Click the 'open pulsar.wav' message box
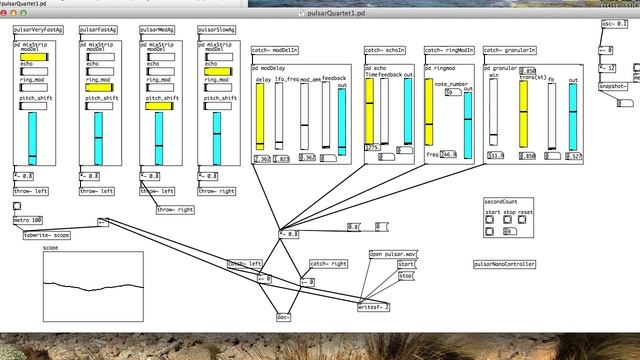This screenshot has height=360, width=640. [393, 254]
